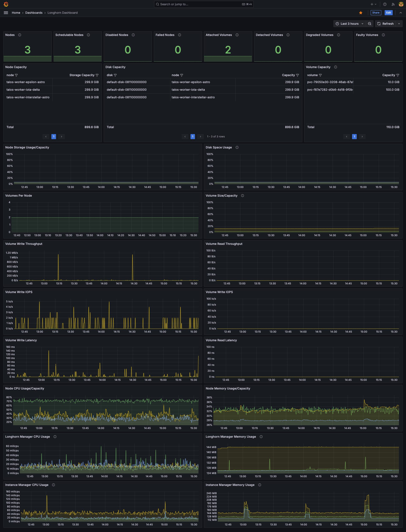Click the Grafana logo icon
Viewport: 406px width, 532px height.
pyautogui.click(x=6, y=4)
